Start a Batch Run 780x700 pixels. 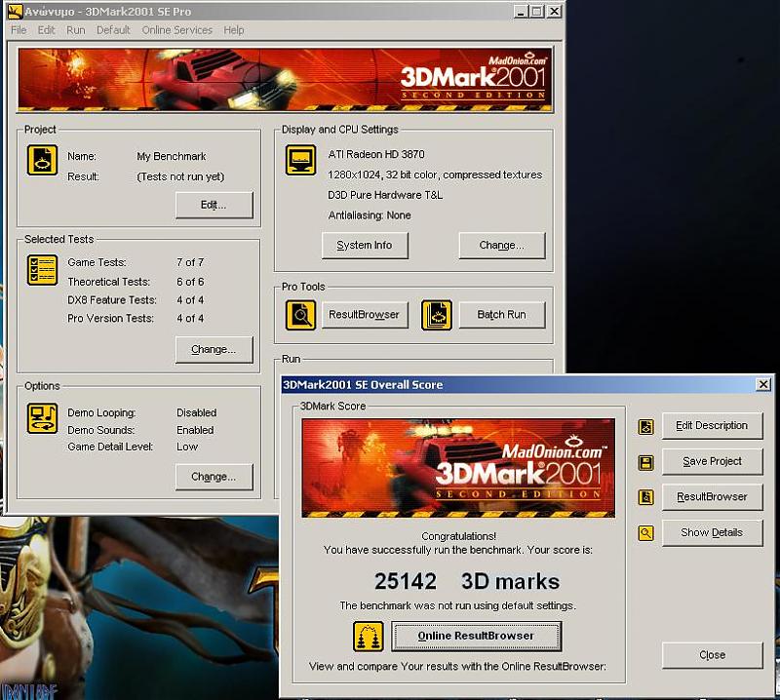[x=501, y=315]
